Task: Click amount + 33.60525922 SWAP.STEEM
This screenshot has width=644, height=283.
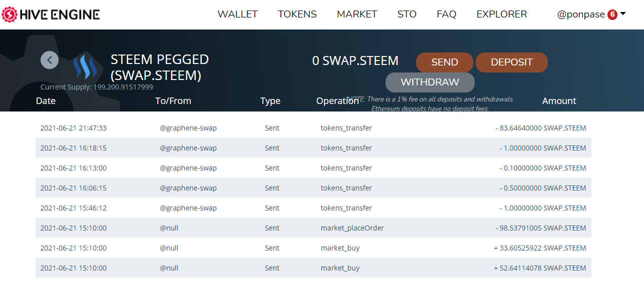Action: tap(540, 248)
